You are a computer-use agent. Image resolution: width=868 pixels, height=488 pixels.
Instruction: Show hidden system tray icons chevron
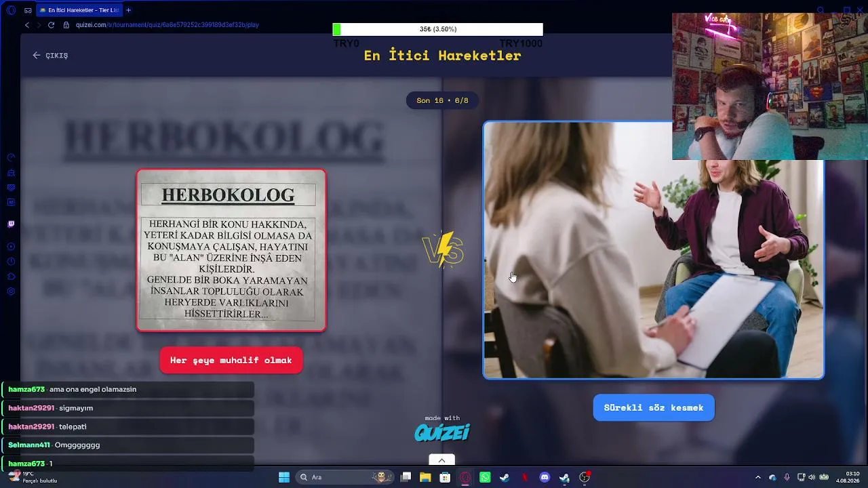(758, 477)
